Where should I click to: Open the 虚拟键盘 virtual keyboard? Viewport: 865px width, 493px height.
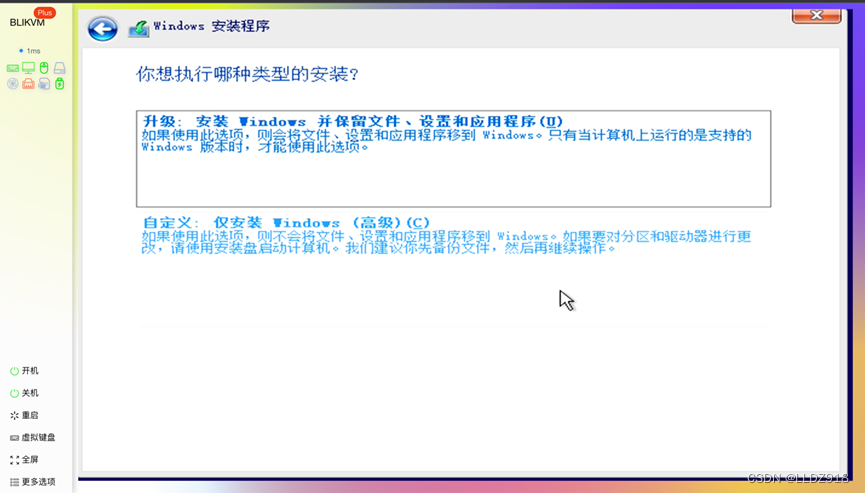click(x=33, y=437)
